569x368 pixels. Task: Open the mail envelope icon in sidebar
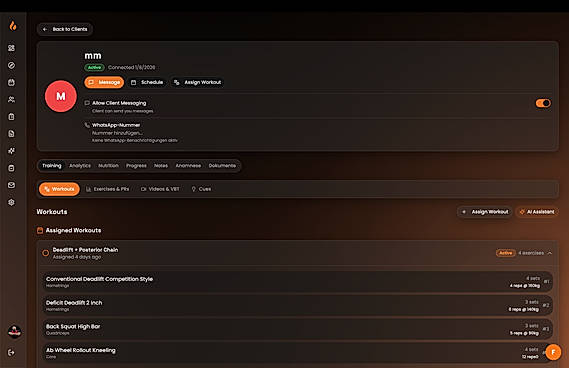point(12,185)
